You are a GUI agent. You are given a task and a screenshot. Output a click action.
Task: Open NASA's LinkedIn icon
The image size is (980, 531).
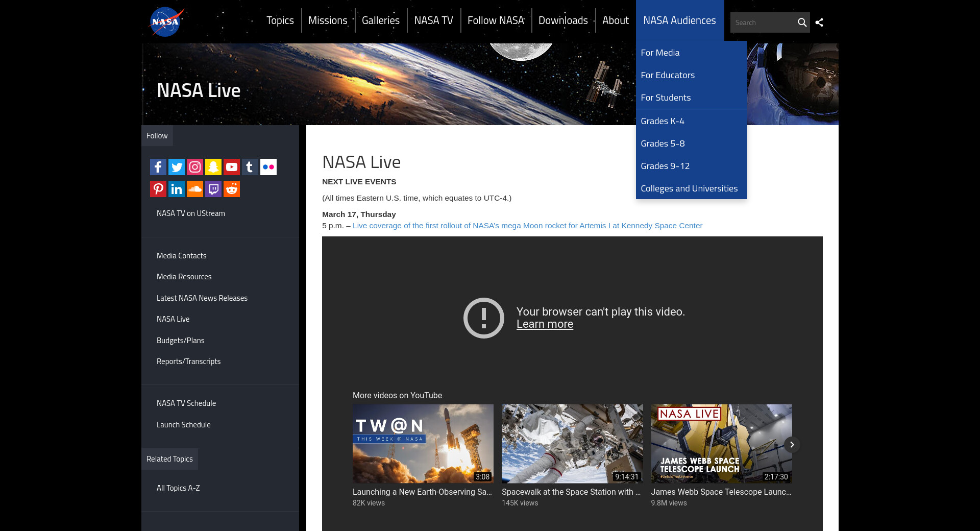pos(177,189)
